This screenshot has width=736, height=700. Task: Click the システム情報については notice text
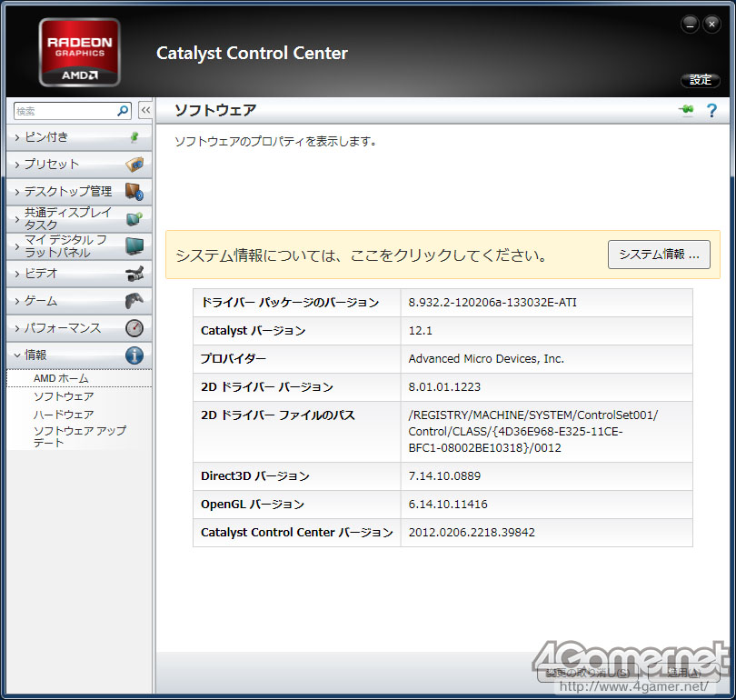(362, 255)
